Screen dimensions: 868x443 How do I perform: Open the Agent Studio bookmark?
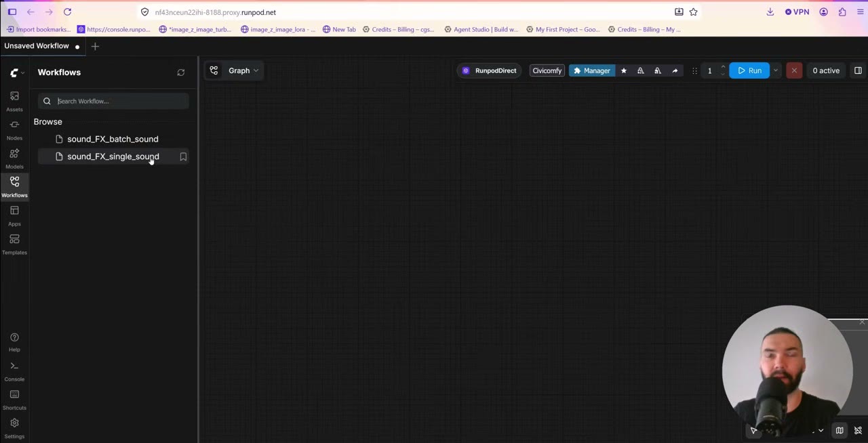click(481, 29)
